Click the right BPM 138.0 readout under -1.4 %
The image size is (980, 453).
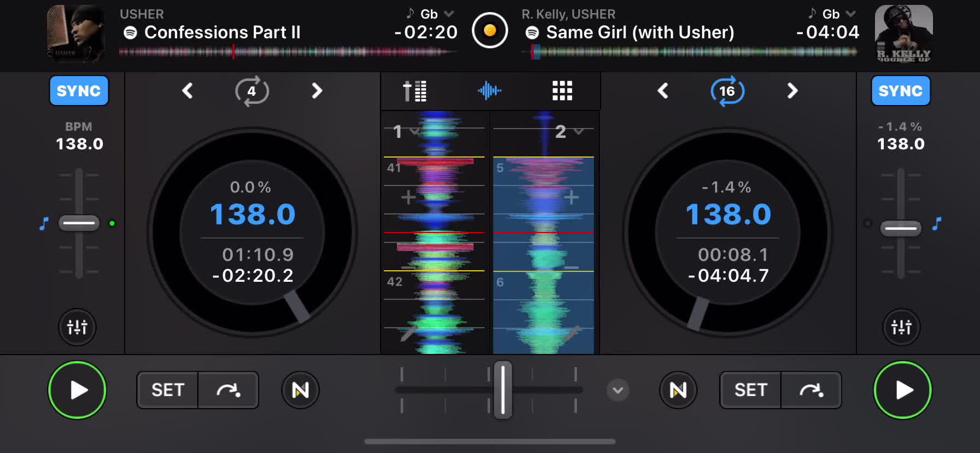901,144
